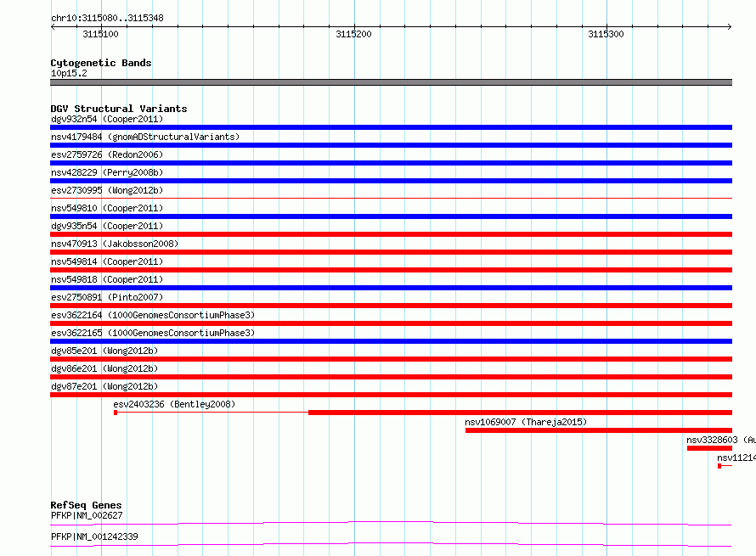This screenshot has height=556, width=756.
Task: Select the nsv4179484 (gnomADStructuralVariants) label
Action: click(x=145, y=137)
